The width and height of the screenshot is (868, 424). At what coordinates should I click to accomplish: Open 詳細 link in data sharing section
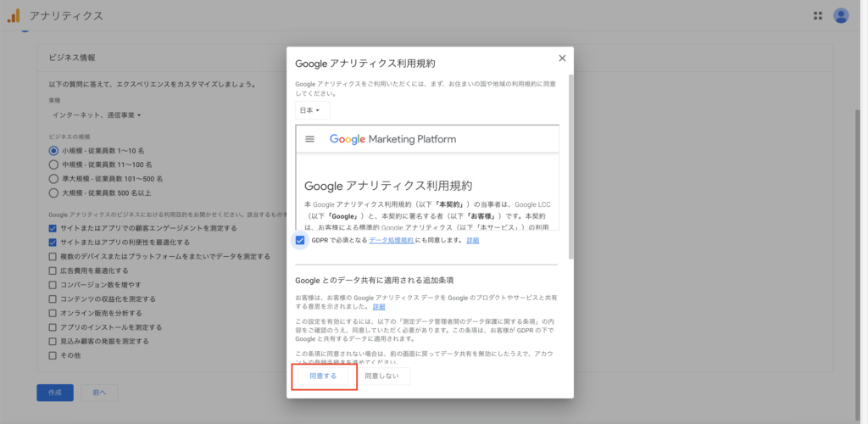click(x=379, y=306)
